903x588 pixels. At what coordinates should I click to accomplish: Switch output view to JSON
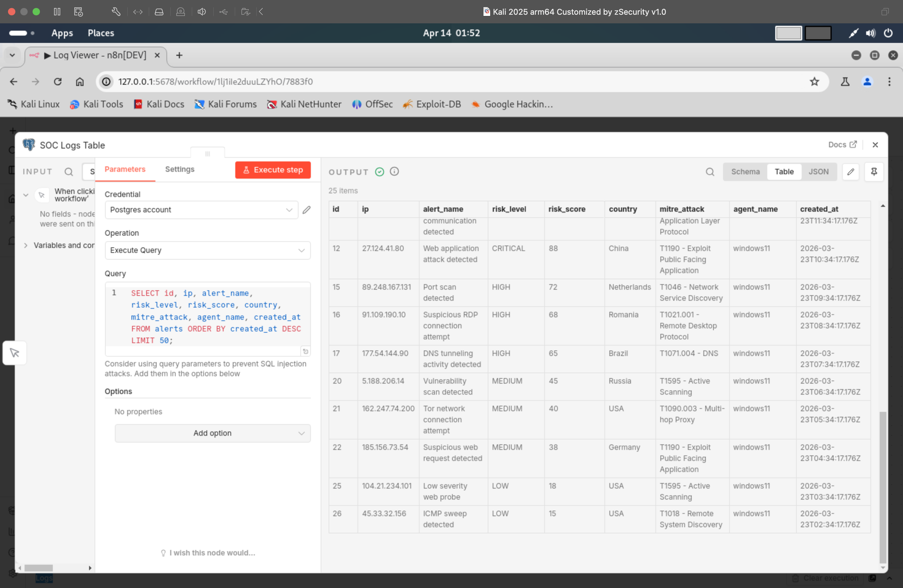point(819,171)
